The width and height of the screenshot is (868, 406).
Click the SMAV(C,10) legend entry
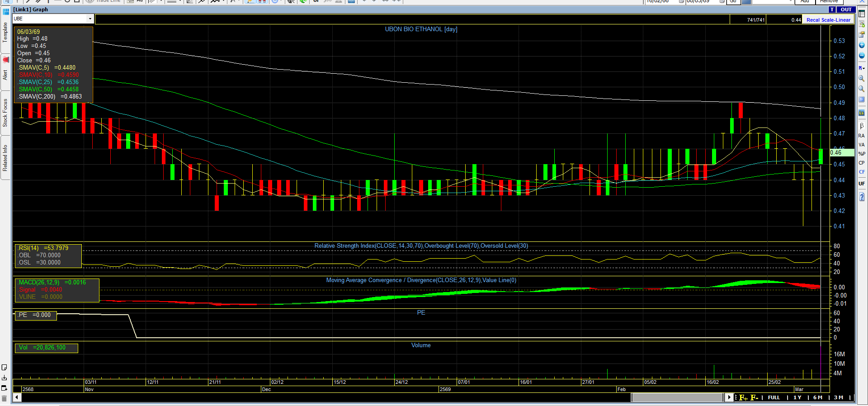(x=49, y=75)
